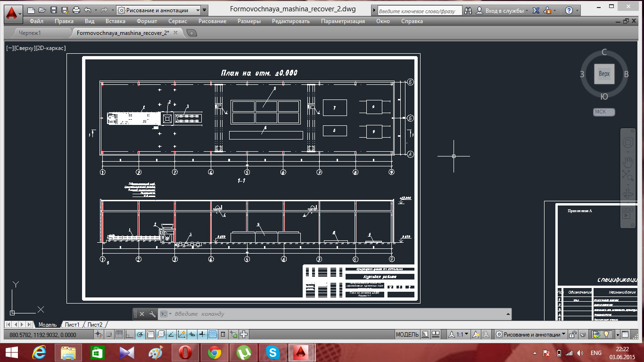Click the Zoom extents icon in navigation bar

click(628, 176)
